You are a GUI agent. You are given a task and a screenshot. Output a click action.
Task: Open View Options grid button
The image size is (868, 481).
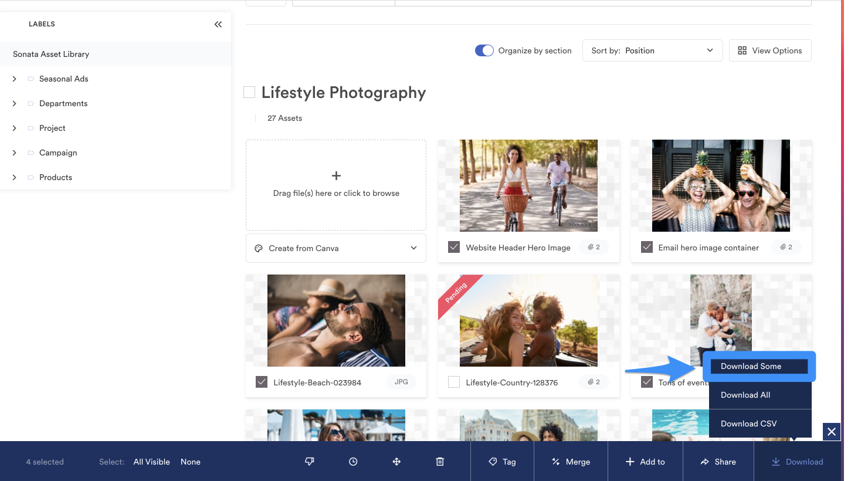pyautogui.click(x=769, y=50)
